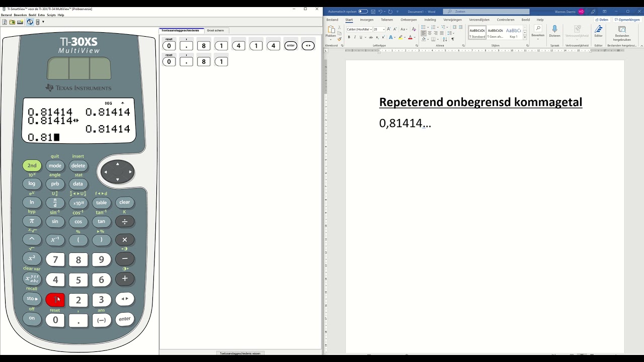This screenshot has width=644, height=362.
Task: Click the calculator delete key
Action: (x=78, y=165)
